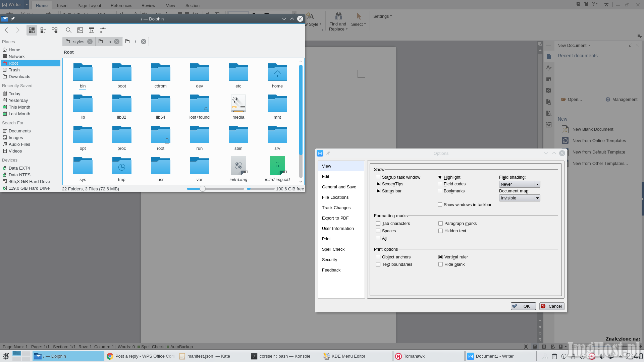
Task: Toggle Vertical ruler checkbox
Action: tap(441, 257)
